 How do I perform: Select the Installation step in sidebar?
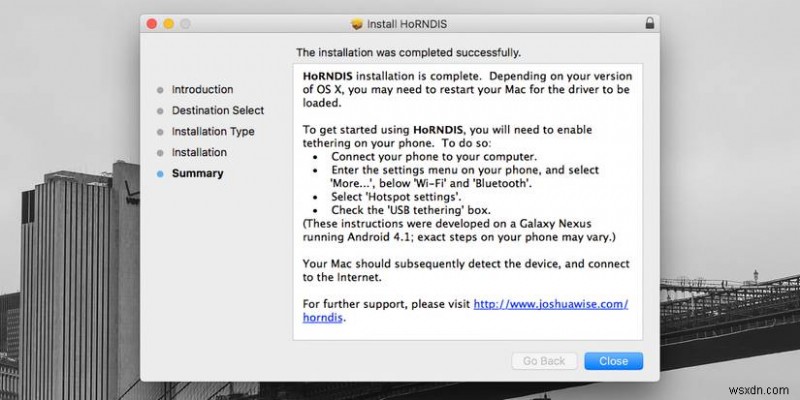pos(199,153)
